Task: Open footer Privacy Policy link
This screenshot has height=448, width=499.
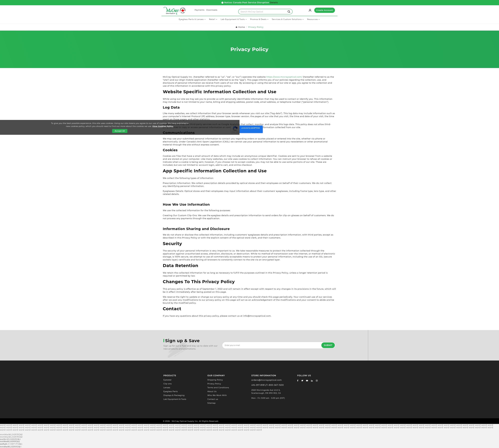Action: pos(214,384)
